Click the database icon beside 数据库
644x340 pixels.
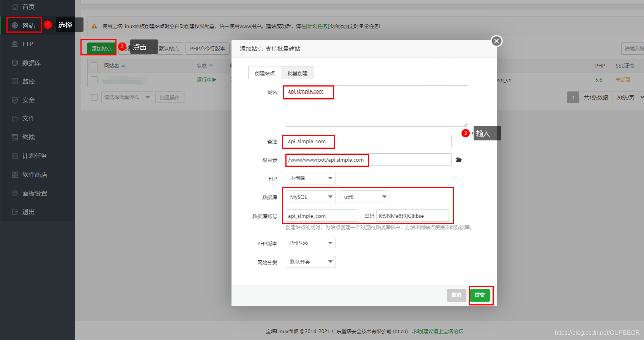point(15,63)
